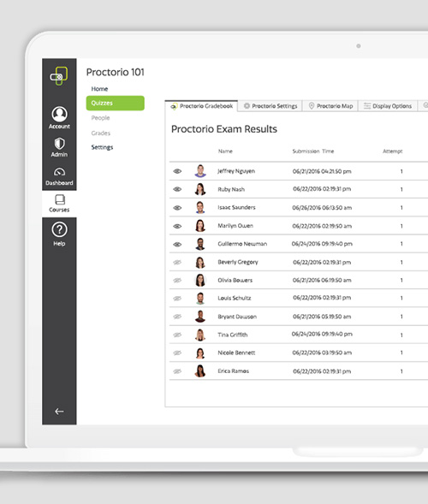This screenshot has width=428, height=504.
Task: Click Erica Ramos's avatar photo
Action: click(x=200, y=371)
